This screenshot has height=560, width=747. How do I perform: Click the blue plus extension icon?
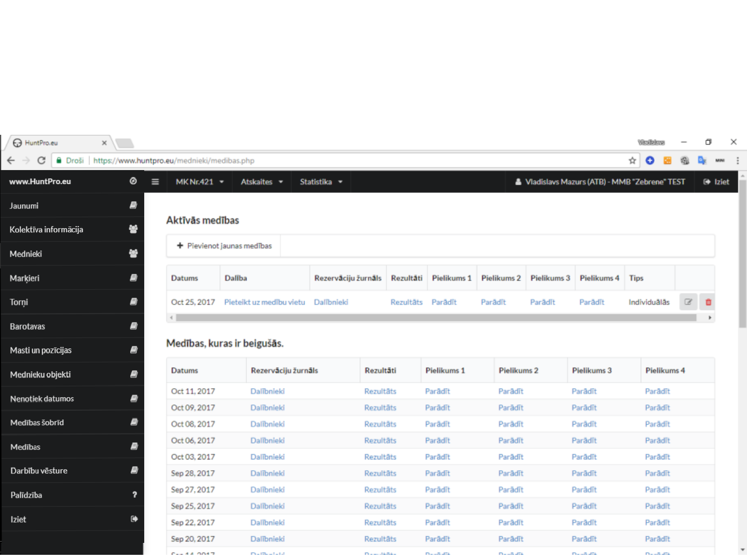coord(650,161)
